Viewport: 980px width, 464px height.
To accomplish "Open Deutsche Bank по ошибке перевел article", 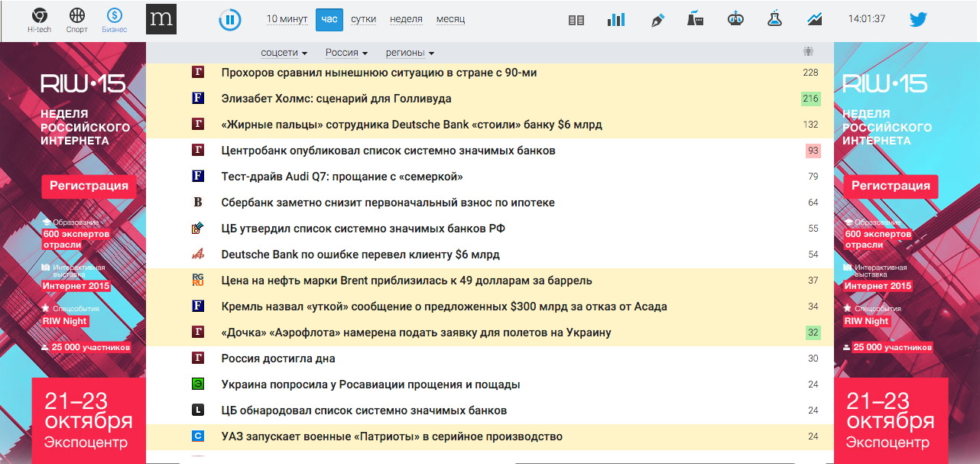I will click(x=360, y=255).
